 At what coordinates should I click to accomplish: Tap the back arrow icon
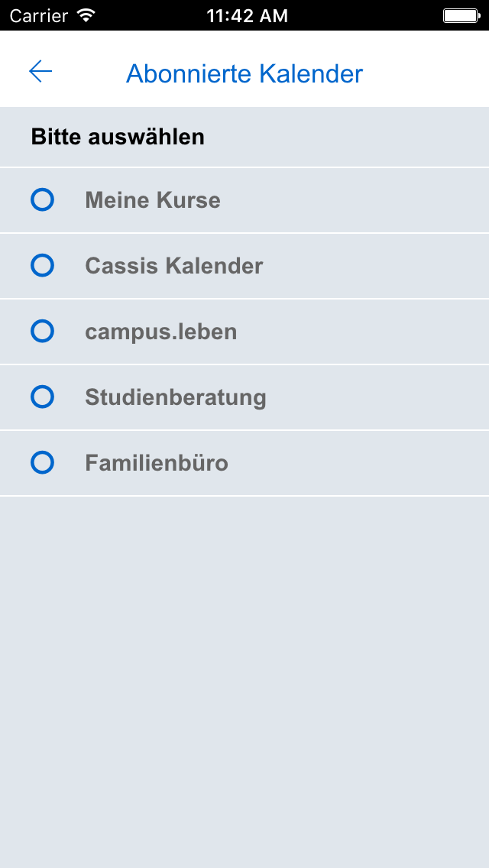[40, 72]
